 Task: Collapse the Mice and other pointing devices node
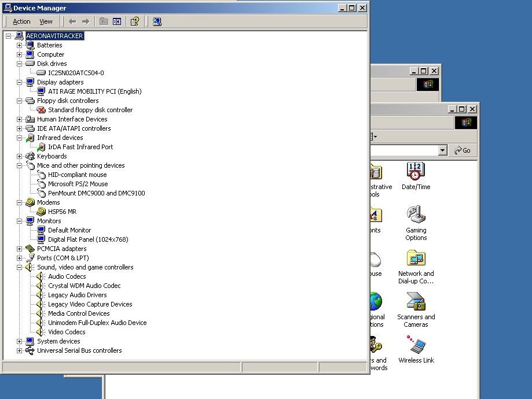[x=19, y=165]
